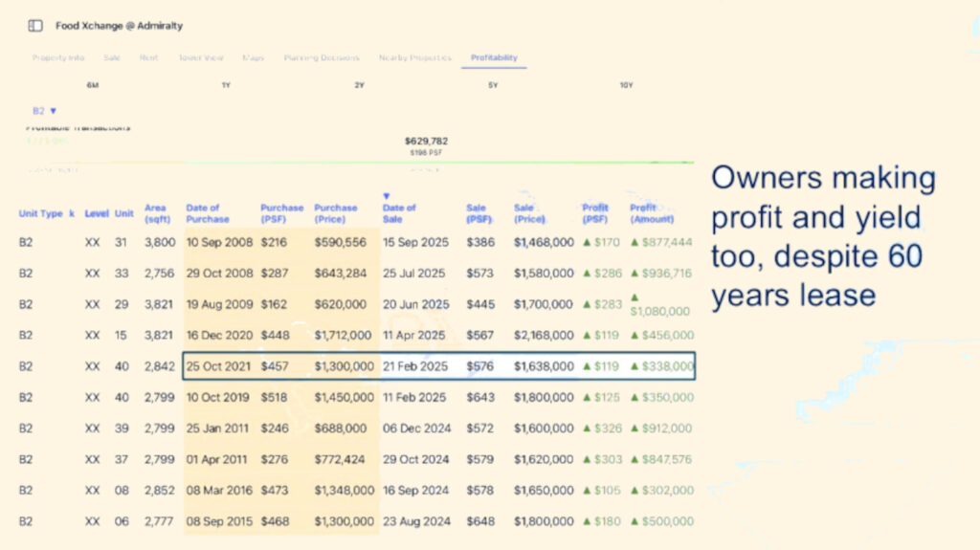Click the $1,468,000 sale price cell
This screenshot has width=980, height=550.
[x=544, y=243]
